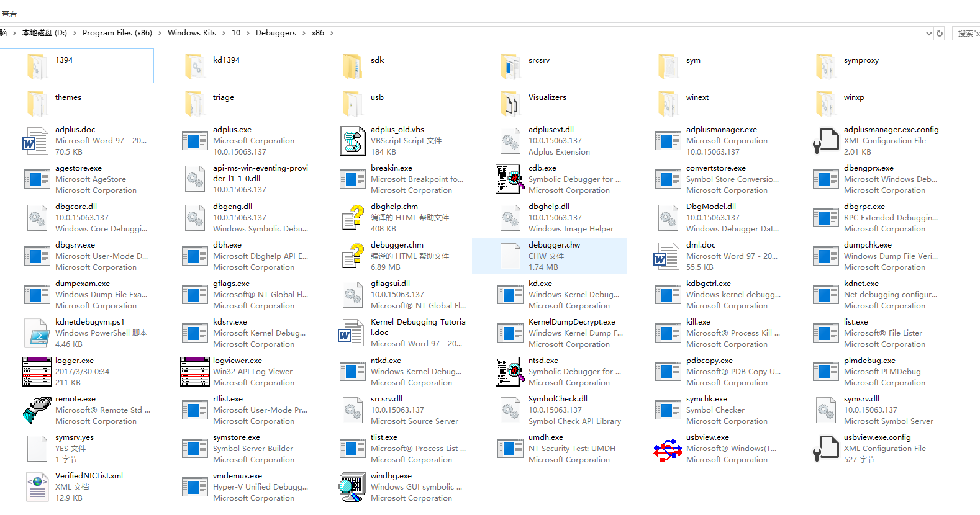Image resolution: width=980 pixels, height=515 pixels.
Task: Open the 1394 folder icon
Action: click(37, 65)
